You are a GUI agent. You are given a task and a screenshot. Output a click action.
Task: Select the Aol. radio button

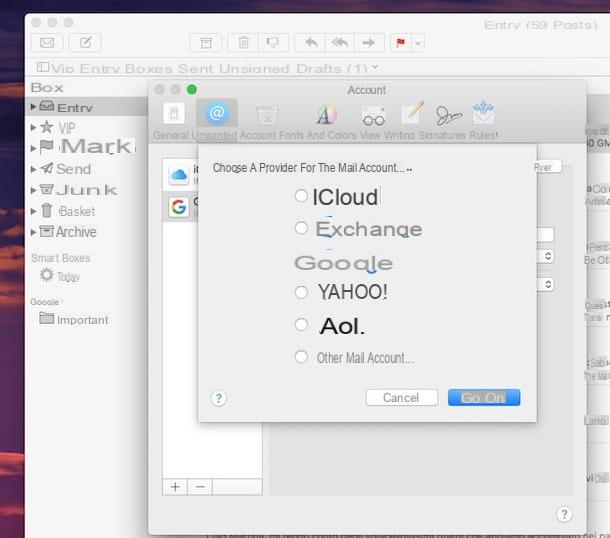point(301,325)
